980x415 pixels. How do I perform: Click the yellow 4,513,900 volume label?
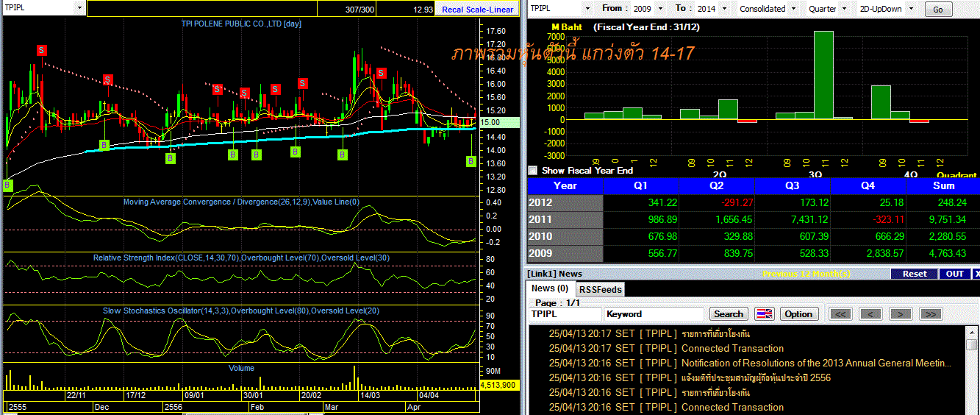point(499,385)
